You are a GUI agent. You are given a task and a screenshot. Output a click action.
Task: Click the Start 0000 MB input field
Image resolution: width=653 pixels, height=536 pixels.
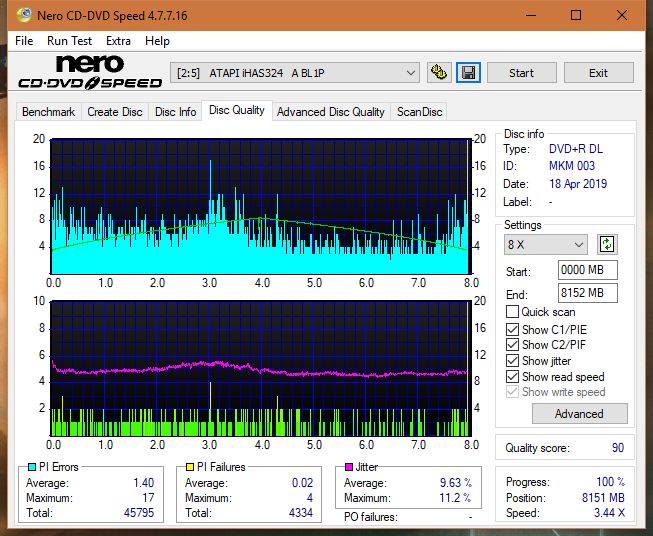(x=587, y=270)
